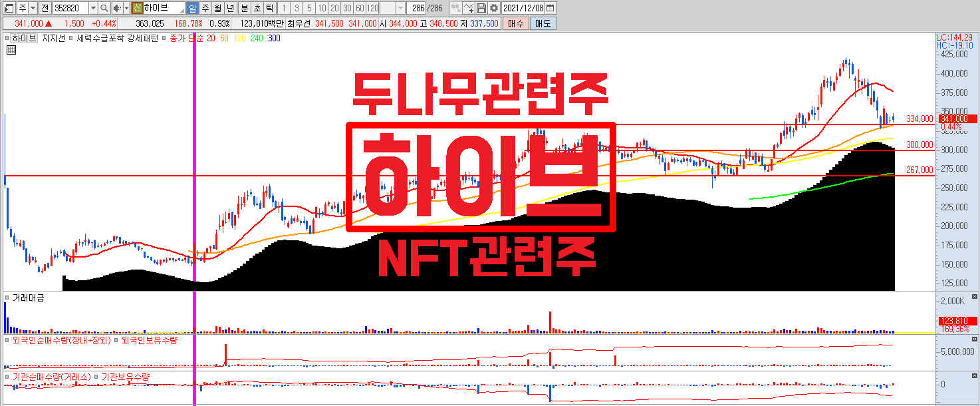Click the 267,000 support line label
Screen dimensions: 980x406
point(919,170)
